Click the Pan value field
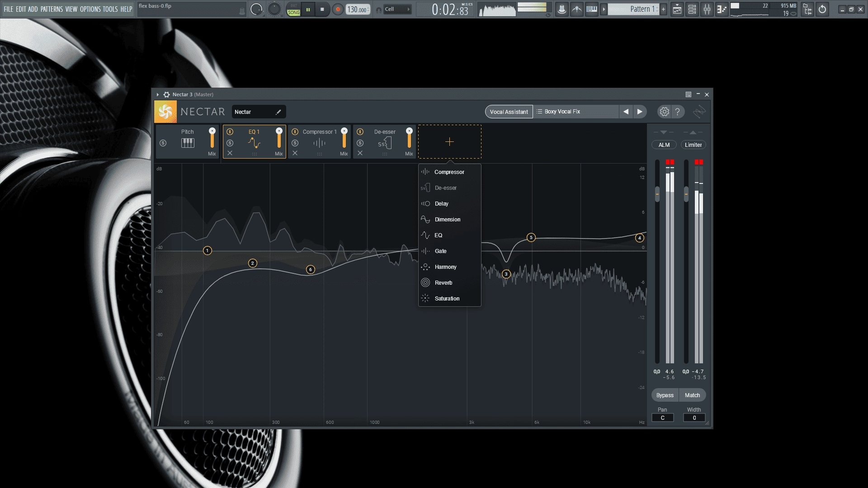Image resolution: width=868 pixels, height=488 pixels. point(662,418)
